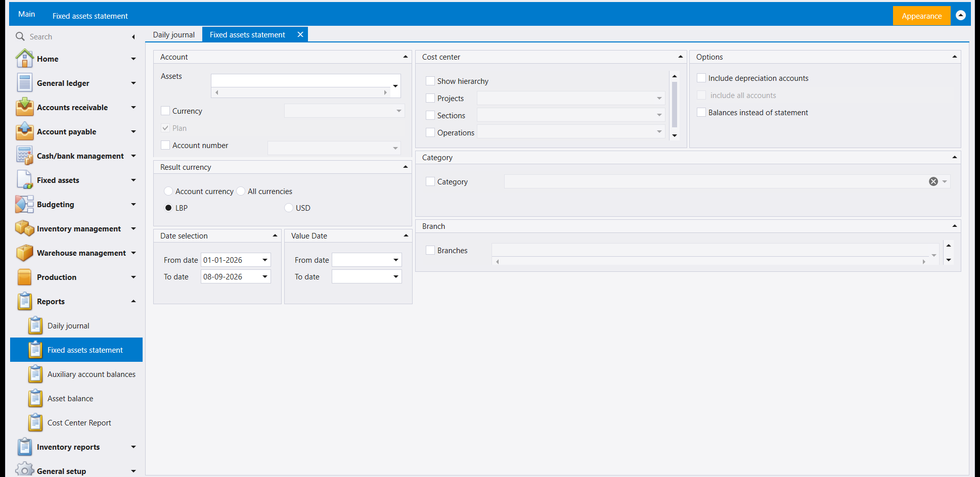This screenshot has height=477, width=980.
Task: Tick the Branches checkbox
Action: click(430, 250)
